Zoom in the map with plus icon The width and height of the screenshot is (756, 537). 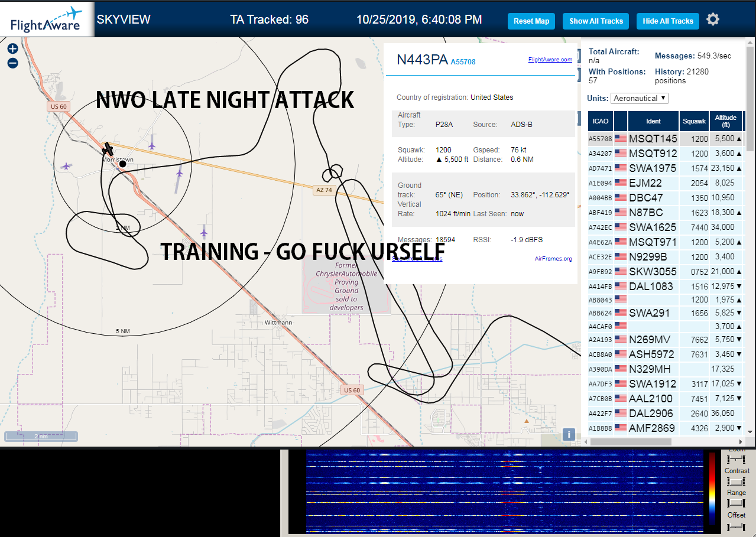(x=12, y=49)
